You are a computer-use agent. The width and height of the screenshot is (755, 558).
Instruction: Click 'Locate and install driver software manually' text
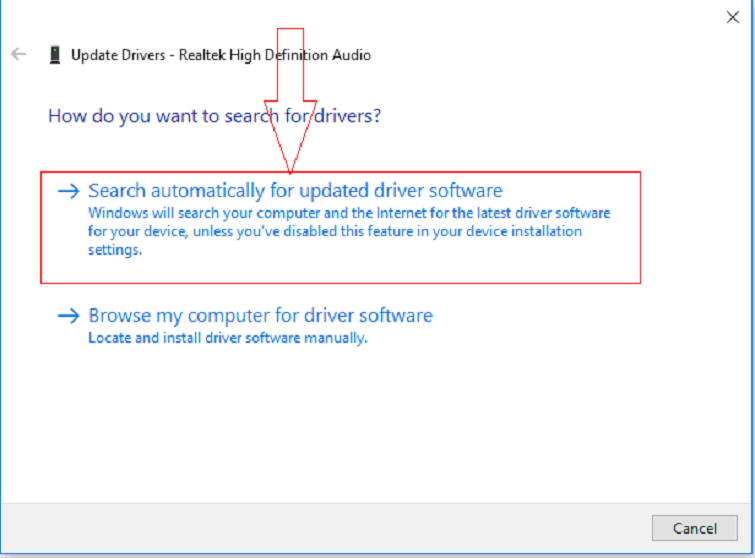228,338
